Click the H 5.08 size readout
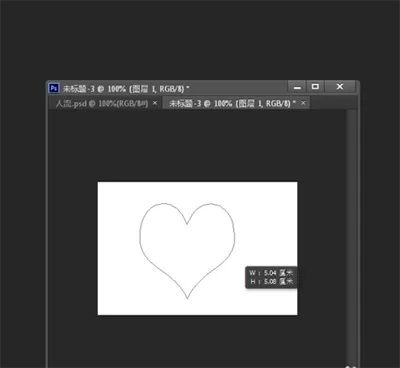Image resolution: width=400 pixels, height=368 pixels. pos(271,282)
